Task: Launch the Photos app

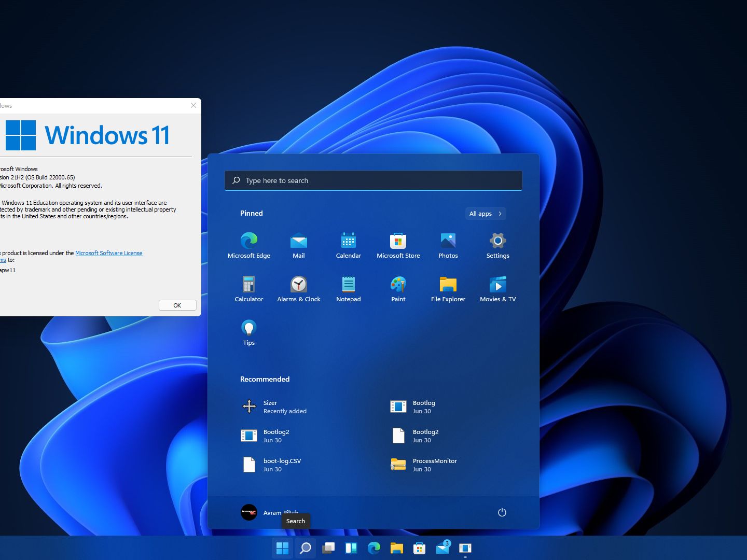Action: (x=448, y=245)
